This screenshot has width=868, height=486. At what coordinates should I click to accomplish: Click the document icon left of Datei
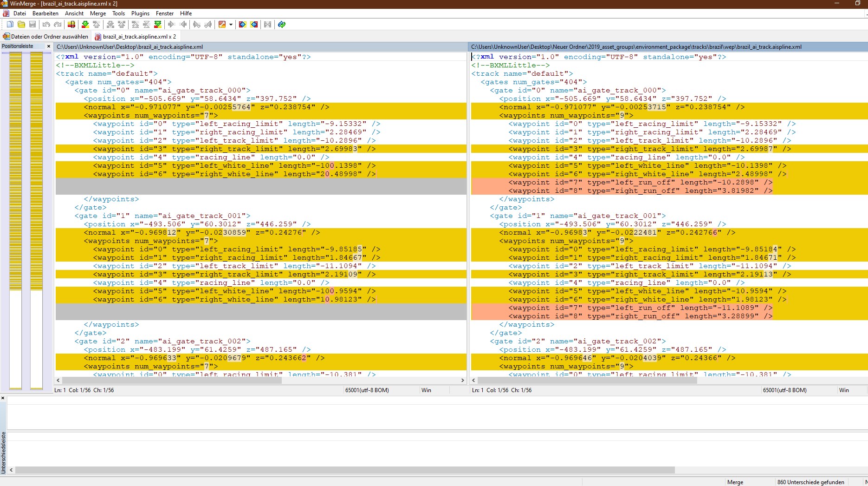(6, 13)
